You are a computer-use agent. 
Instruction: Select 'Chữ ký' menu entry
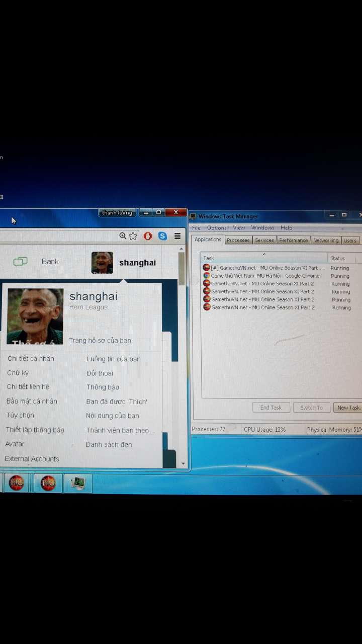pyautogui.click(x=18, y=373)
